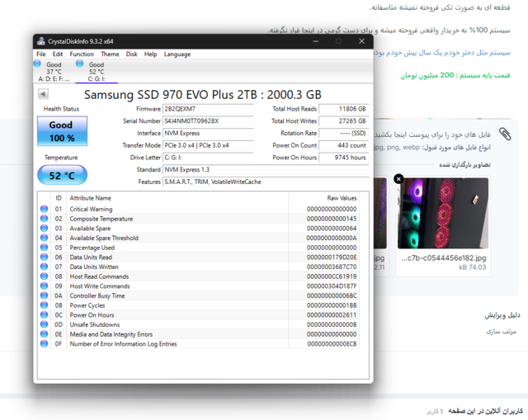Image resolution: width=528 pixels, height=420 pixels.
Task: Click the CrystalDiskInfo app icon in title bar
Action: point(41,41)
